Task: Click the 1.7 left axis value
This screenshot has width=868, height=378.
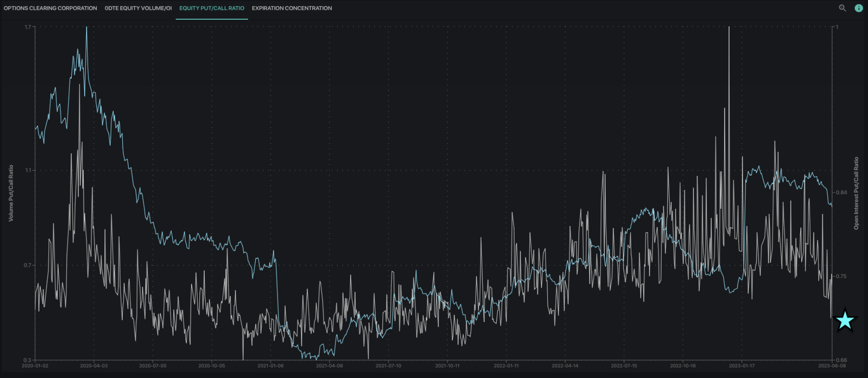Action: pyautogui.click(x=28, y=27)
